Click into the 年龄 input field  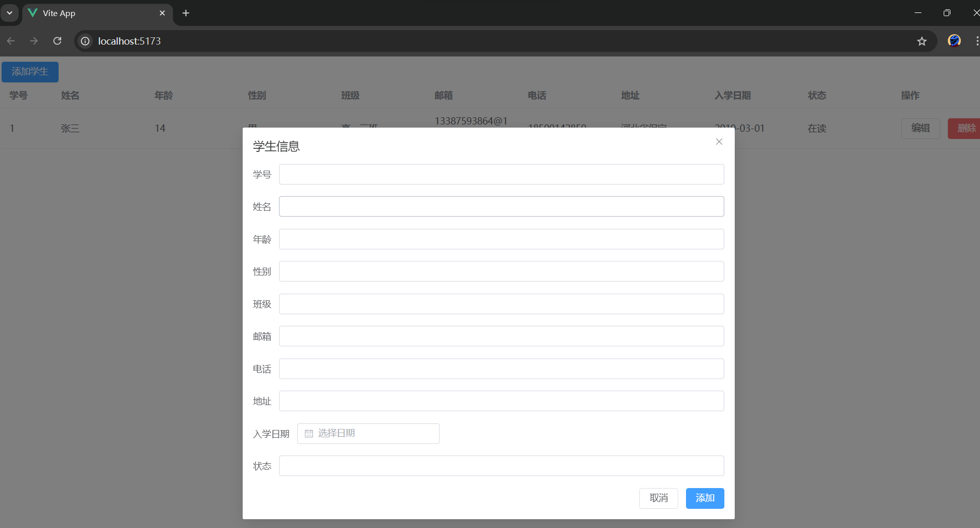pyautogui.click(x=501, y=239)
